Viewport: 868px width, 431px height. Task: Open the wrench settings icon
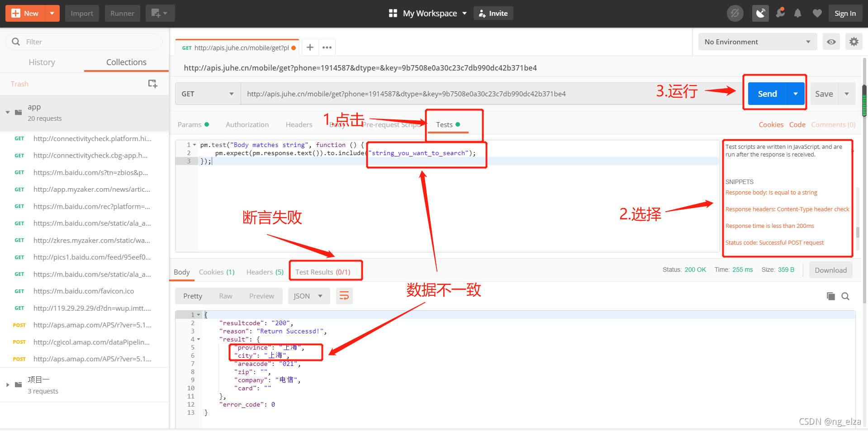[780, 14]
